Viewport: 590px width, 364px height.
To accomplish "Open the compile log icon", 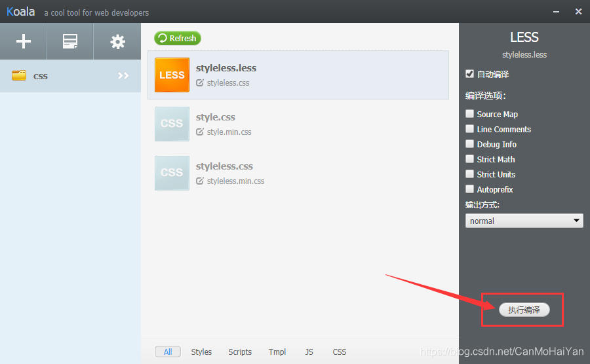I will point(70,41).
